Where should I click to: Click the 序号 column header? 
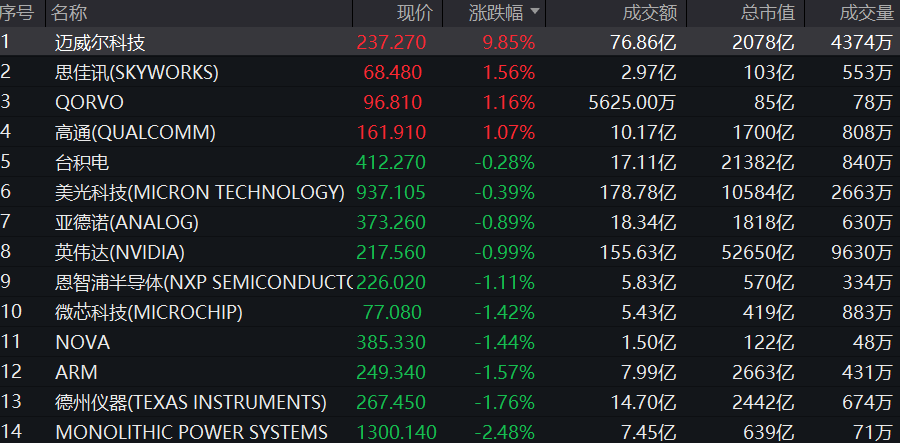tap(17, 13)
